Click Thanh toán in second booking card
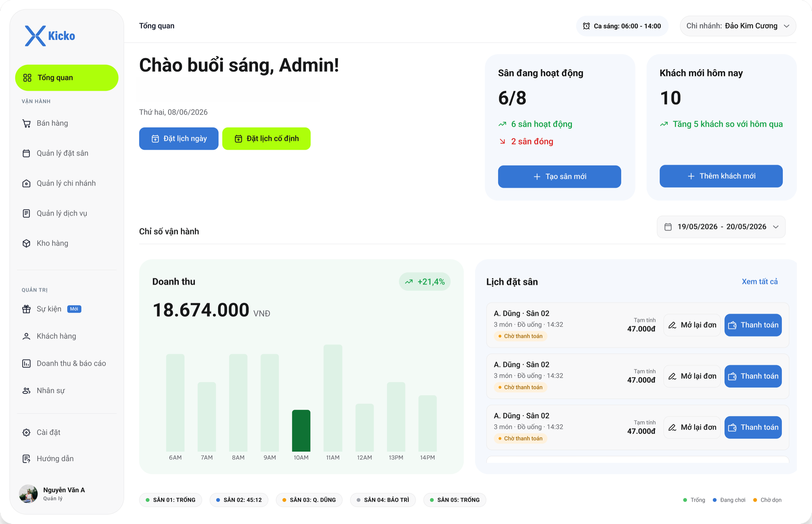 pyautogui.click(x=753, y=376)
